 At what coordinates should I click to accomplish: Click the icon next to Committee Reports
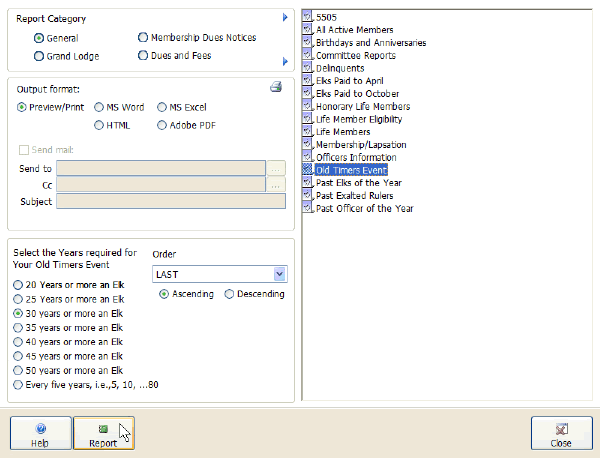tap(308, 56)
